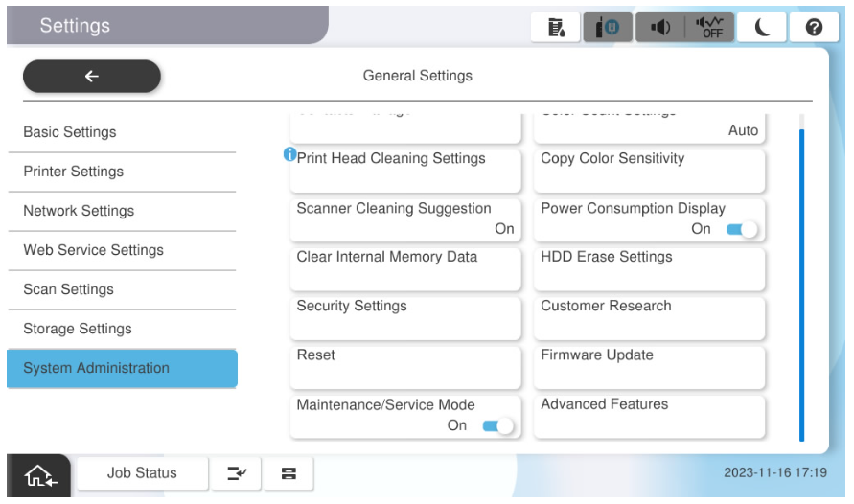This screenshot has width=854, height=504.
Task: Disable the Maintenance/Service Mode toggle
Action: [x=497, y=425]
